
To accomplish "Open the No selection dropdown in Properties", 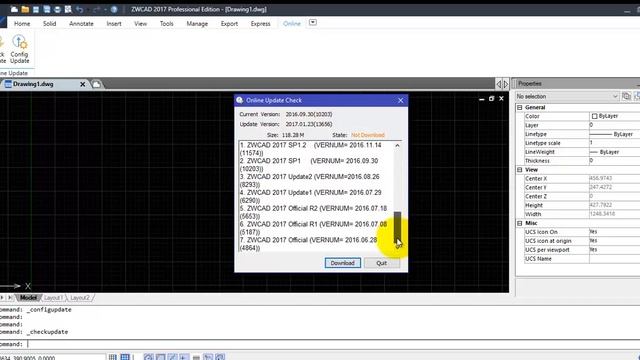I will [615, 96].
